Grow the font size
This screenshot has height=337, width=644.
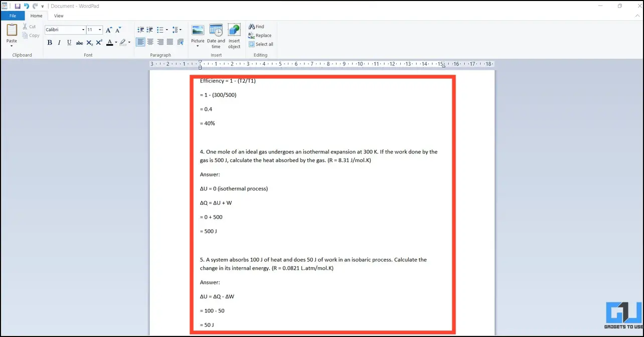pyautogui.click(x=109, y=30)
